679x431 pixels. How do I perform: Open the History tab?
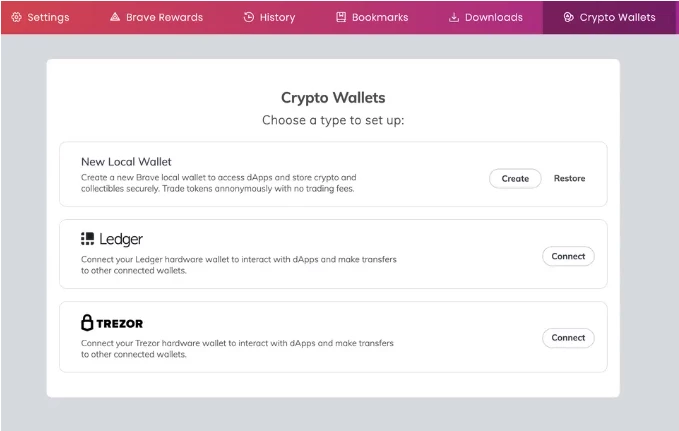[269, 17]
